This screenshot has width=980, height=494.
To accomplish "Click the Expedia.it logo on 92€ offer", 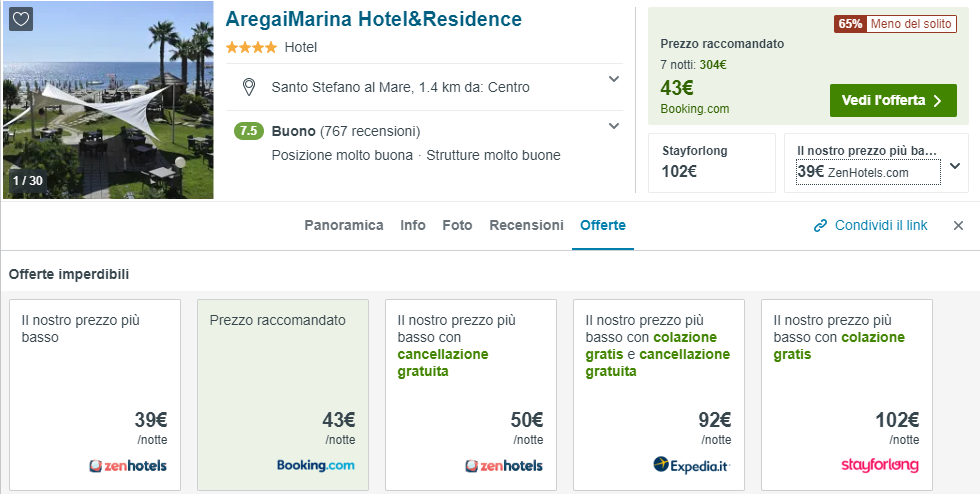I will pyautogui.click(x=692, y=465).
